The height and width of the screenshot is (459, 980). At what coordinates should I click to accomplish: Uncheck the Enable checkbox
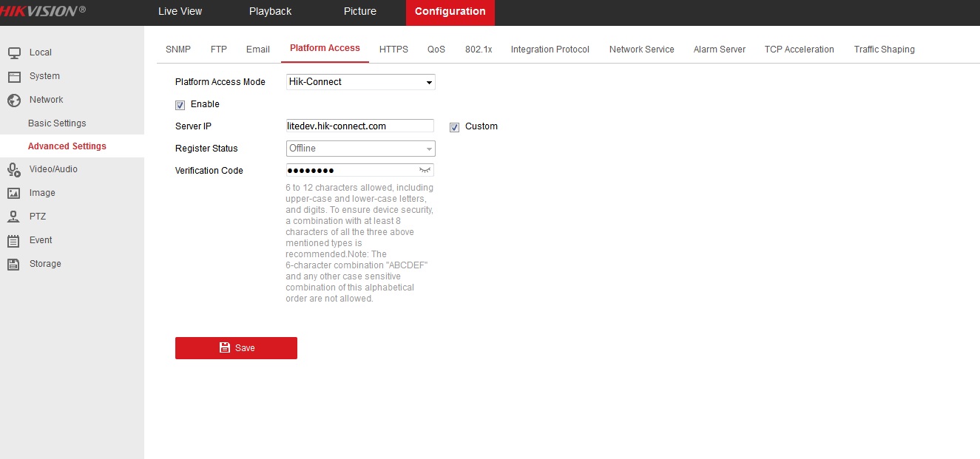[180, 105]
